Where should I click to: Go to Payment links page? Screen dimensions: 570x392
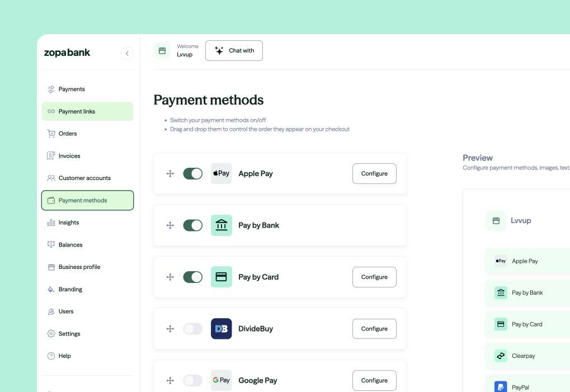pyautogui.click(x=88, y=111)
